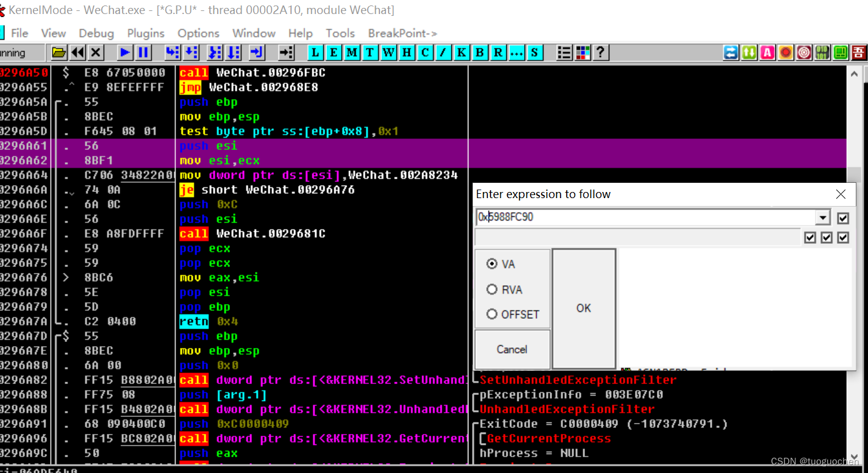Viewport: 868px width, 473px height.
Task: Show Threads via T icon
Action: [x=370, y=52]
